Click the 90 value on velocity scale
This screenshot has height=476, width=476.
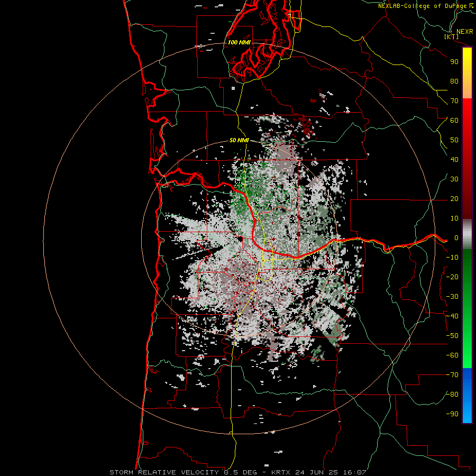(x=454, y=62)
